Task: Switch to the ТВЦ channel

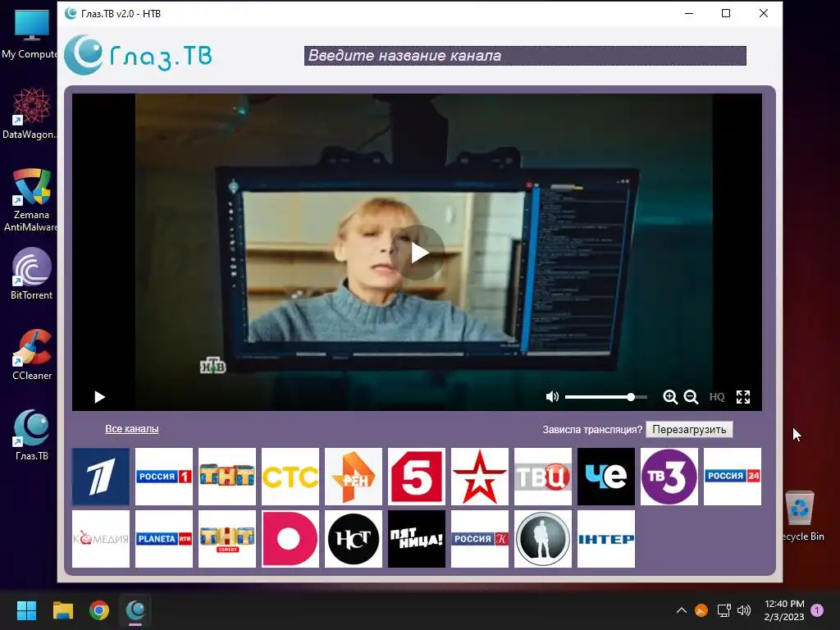Action: 543,477
